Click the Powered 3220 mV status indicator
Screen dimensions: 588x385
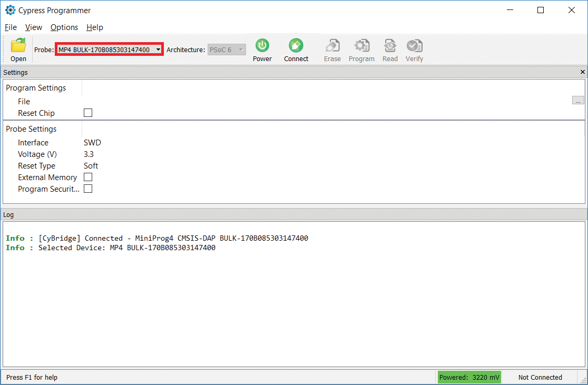469,377
